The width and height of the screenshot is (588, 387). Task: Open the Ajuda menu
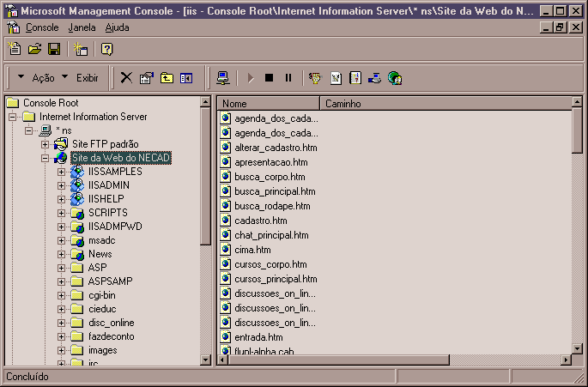(x=118, y=27)
